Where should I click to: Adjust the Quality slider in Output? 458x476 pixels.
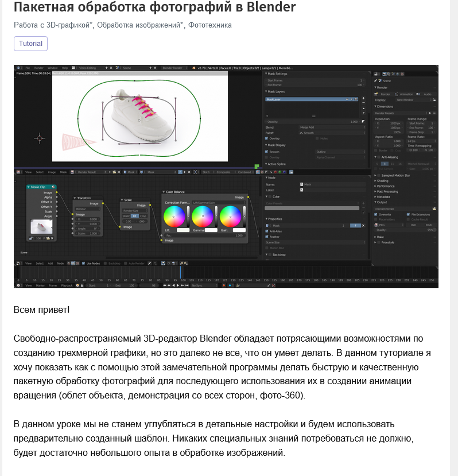[x=405, y=230]
